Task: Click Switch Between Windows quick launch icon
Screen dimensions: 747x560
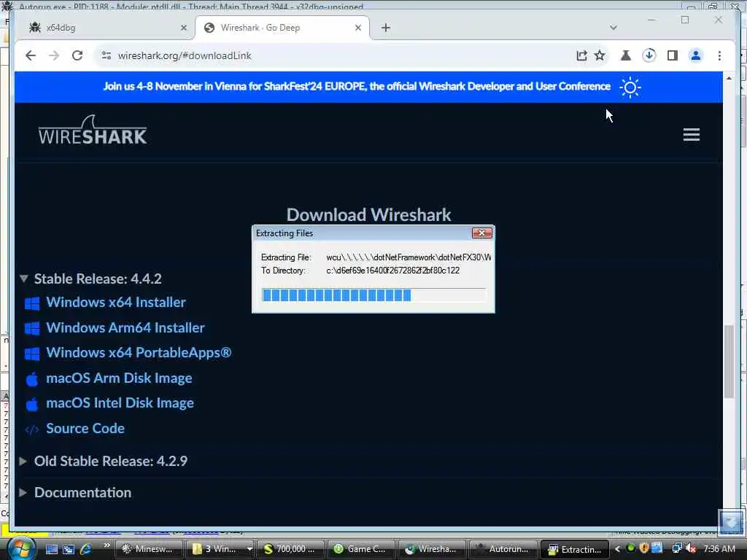Action: [x=69, y=549]
